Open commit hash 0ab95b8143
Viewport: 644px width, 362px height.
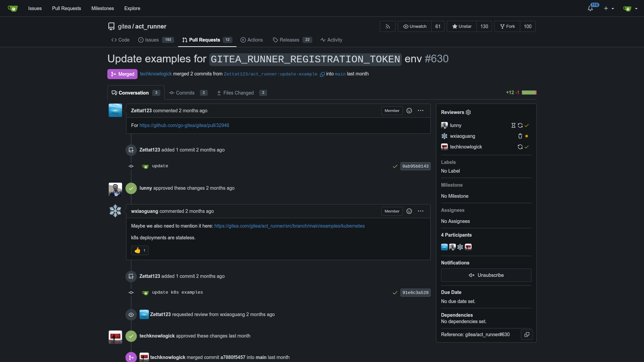(415, 166)
